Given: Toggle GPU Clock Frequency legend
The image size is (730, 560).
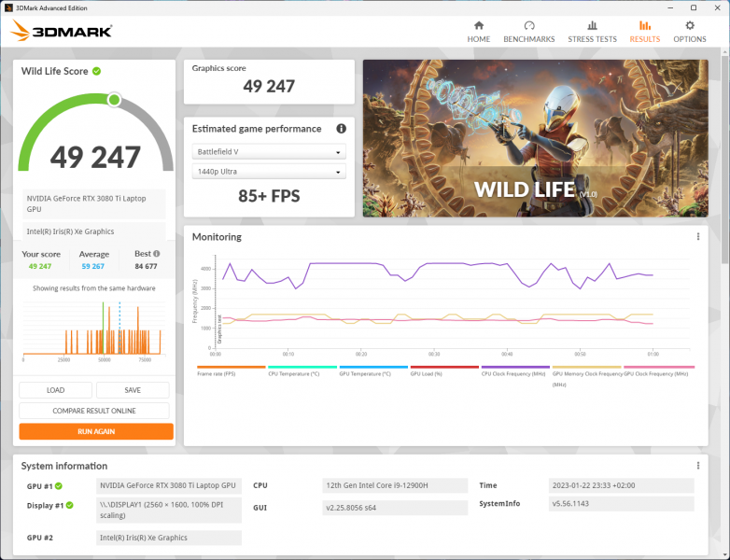Looking at the screenshot, I should pos(658,371).
